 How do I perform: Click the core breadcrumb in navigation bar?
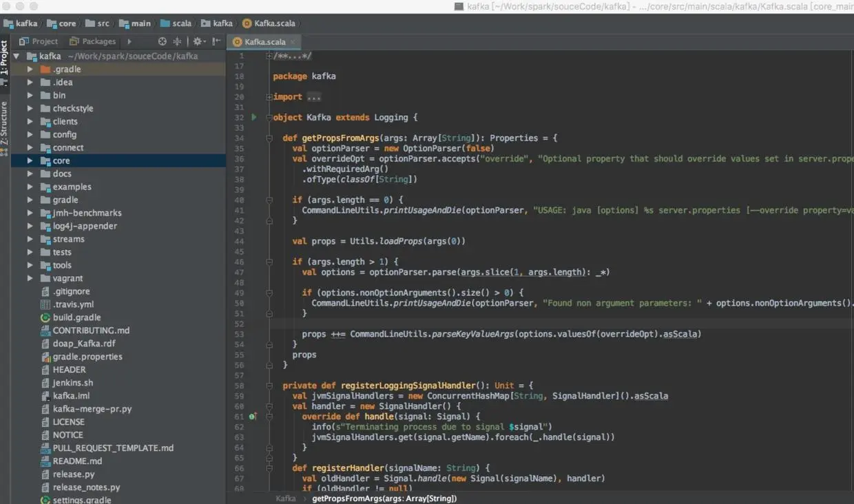click(61, 23)
